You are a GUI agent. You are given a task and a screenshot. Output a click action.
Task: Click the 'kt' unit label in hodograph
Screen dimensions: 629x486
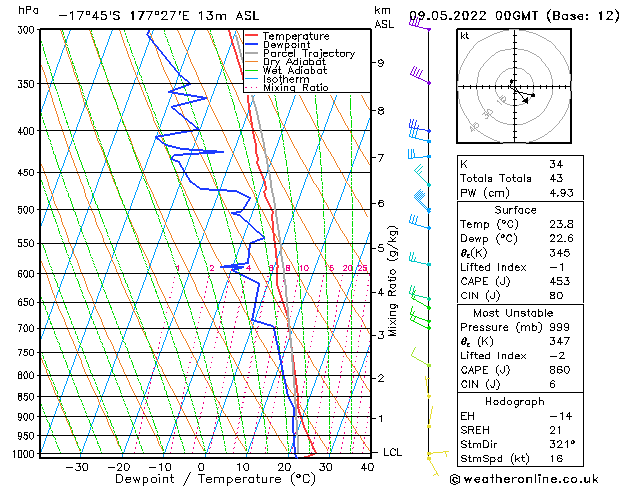[x=465, y=36]
